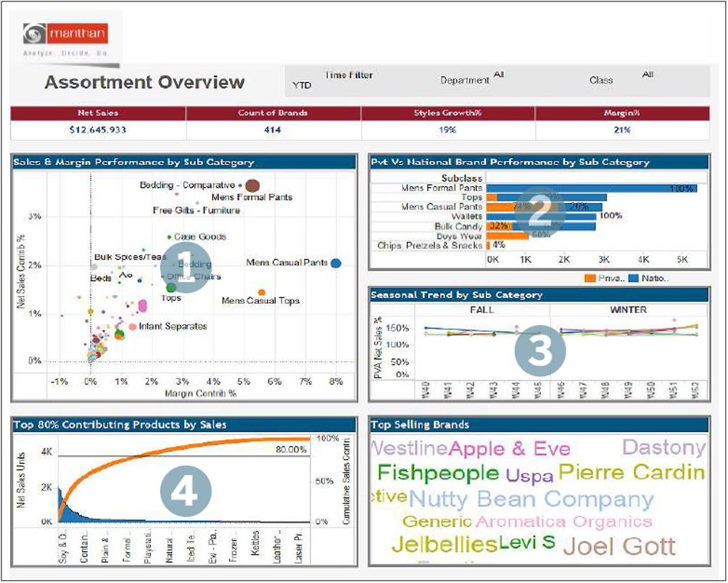Click the Joel Gott brand in word cloud

point(619,545)
